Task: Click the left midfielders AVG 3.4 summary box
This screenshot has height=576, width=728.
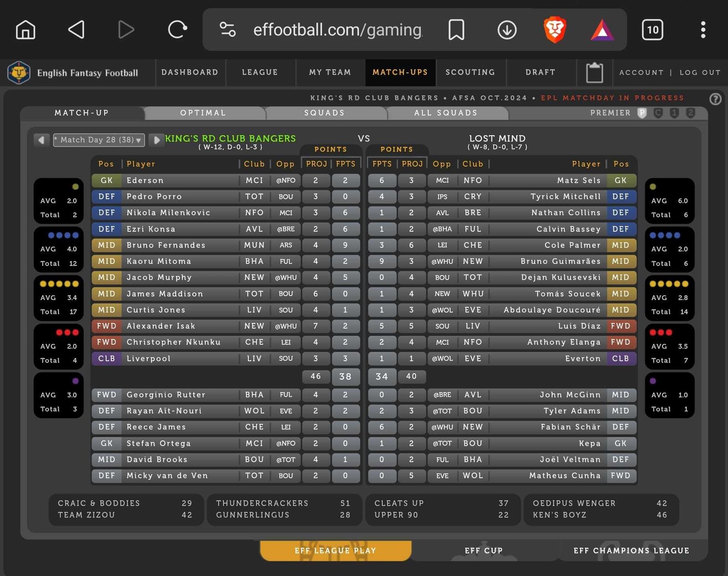Action: [x=59, y=297]
